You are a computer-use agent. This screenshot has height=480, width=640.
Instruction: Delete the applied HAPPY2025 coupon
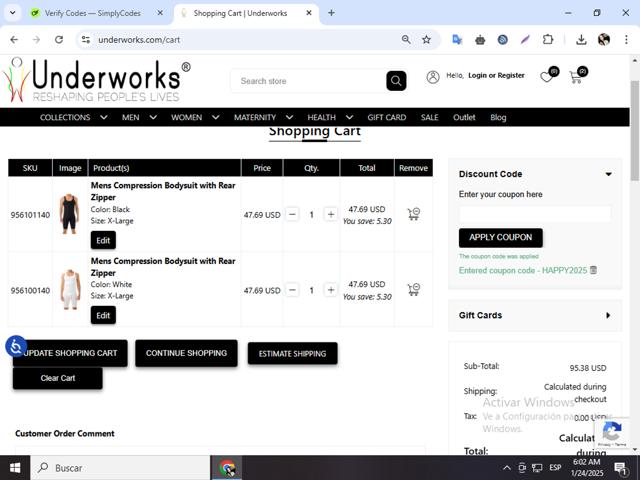click(x=594, y=270)
